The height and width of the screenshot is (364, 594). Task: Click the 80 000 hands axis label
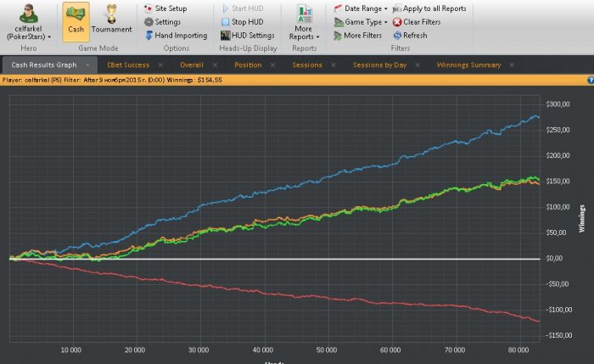coord(518,350)
